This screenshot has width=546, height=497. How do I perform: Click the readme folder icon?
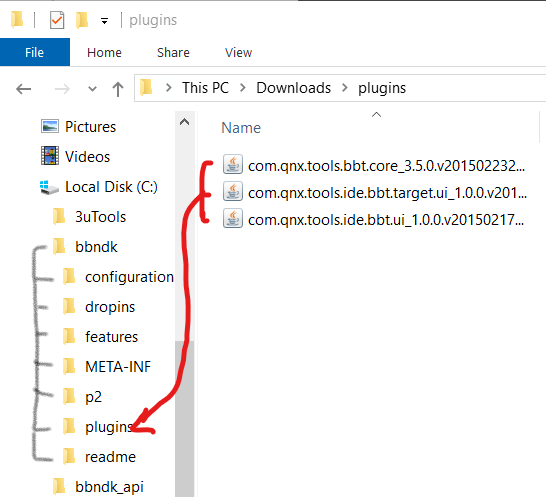[69, 456]
